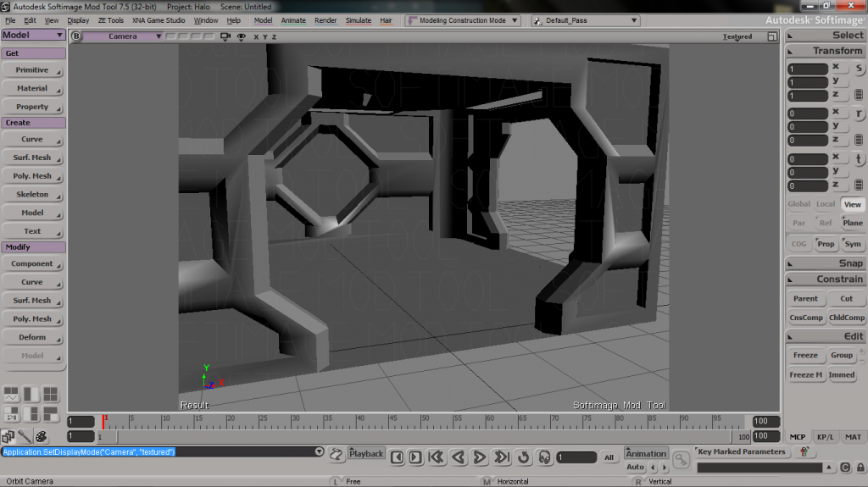The image size is (868, 487).
Task: Click the CnsComp button
Action: [x=806, y=318]
